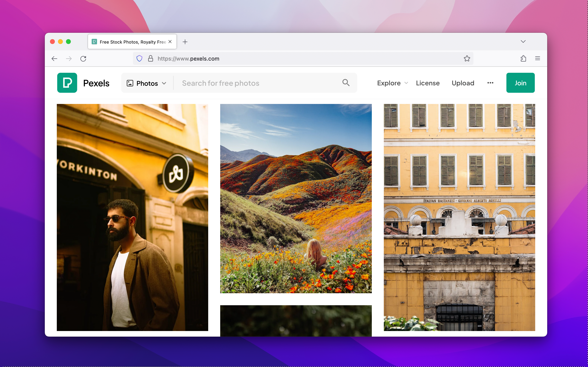Viewport: 588px width, 367px height.
Task: Open the browser tab overview chevron
Action: click(523, 42)
